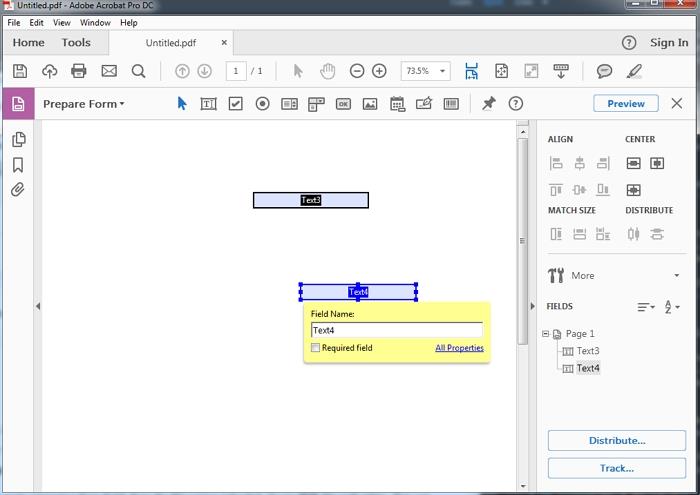The image size is (700, 495).
Task: Click the Preview button
Action: coord(626,104)
